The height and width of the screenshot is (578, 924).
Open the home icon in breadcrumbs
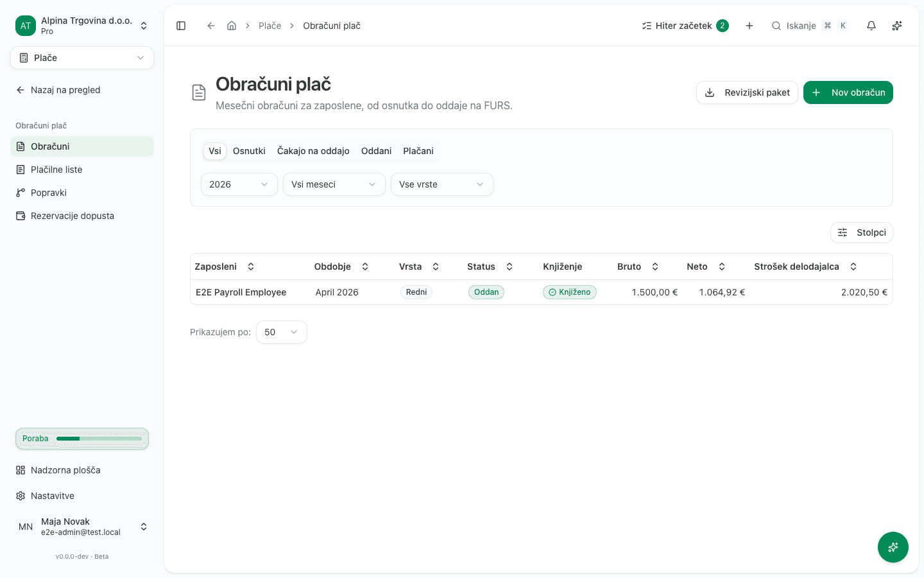click(232, 26)
